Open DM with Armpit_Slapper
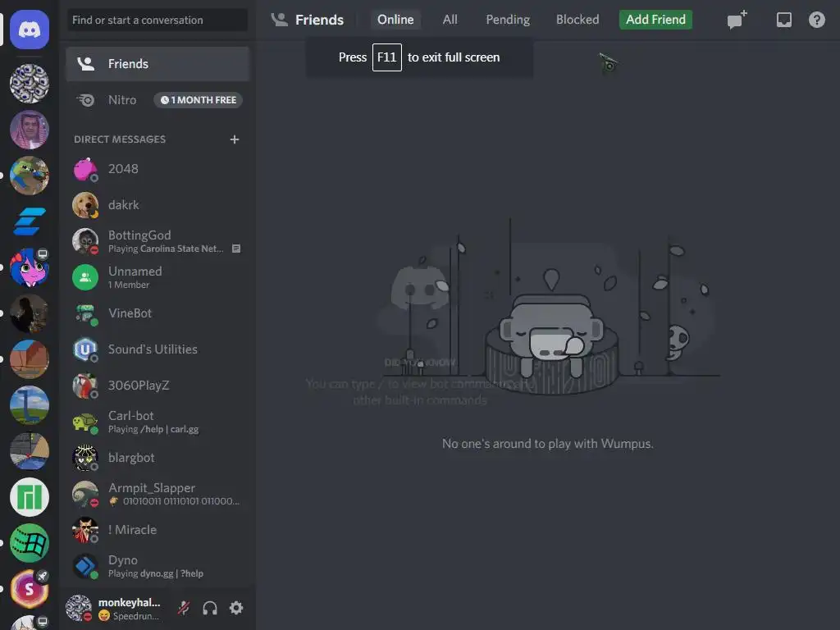This screenshot has width=840, height=630. [x=157, y=493]
